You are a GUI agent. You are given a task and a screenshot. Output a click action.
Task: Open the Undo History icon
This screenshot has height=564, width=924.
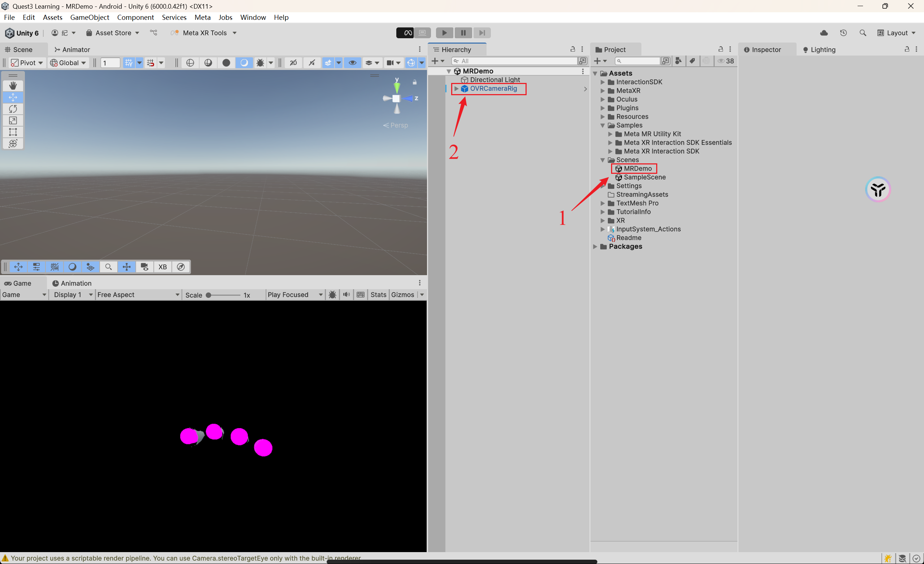point(844,32)
